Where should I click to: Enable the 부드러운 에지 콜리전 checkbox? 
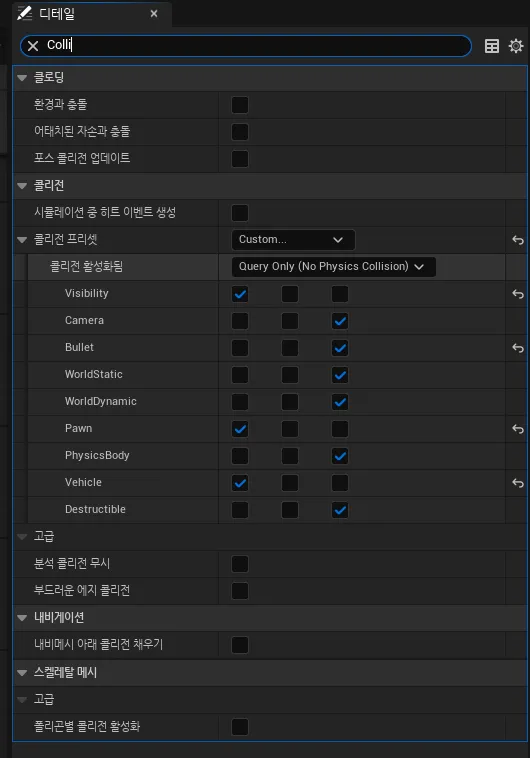click(x=240, y=591)
